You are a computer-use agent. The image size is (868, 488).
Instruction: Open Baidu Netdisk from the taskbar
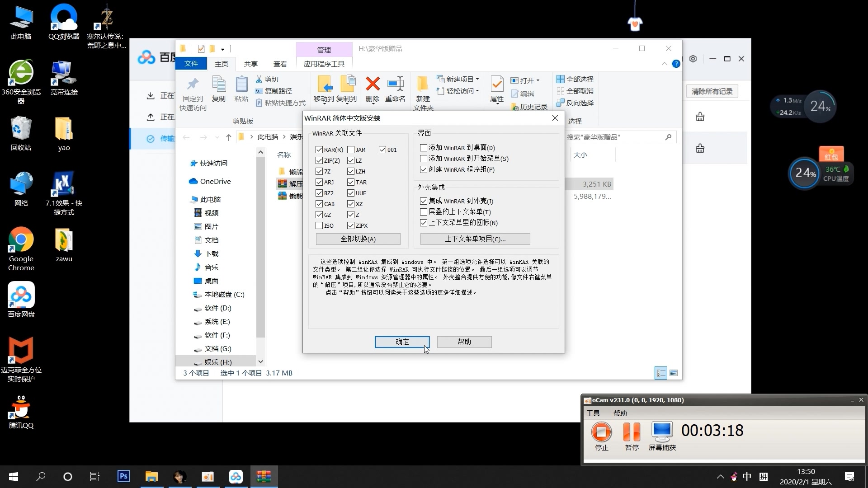click(x=236, y=476)
